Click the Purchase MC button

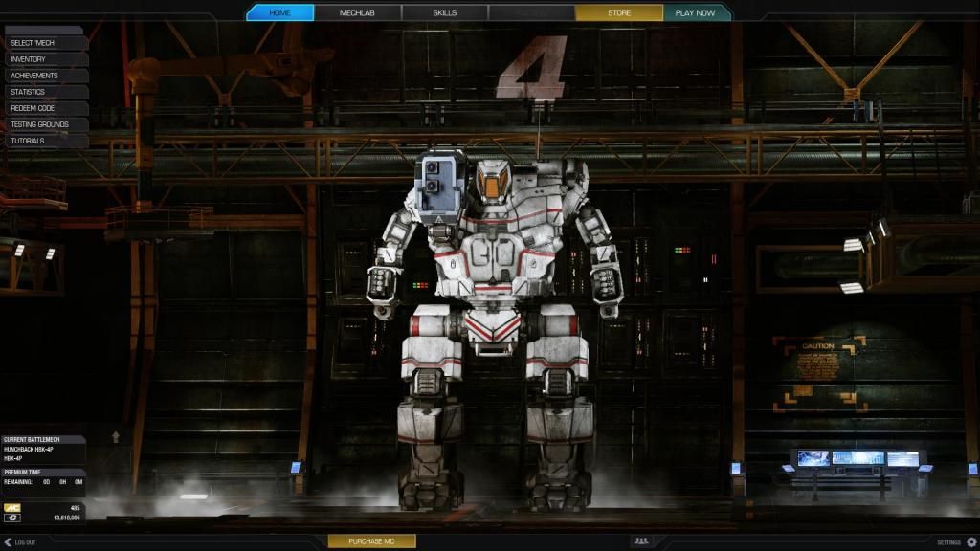(x=371, y=541)
